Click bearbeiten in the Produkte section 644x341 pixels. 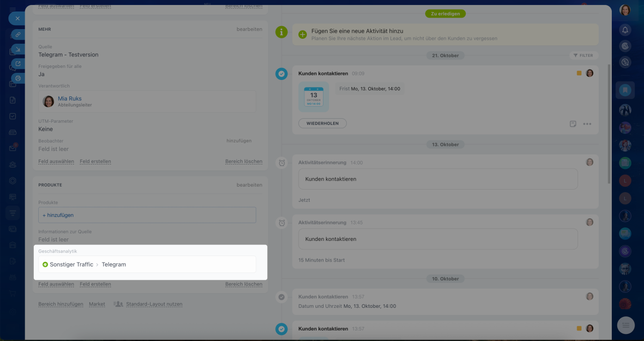(249, 185)
